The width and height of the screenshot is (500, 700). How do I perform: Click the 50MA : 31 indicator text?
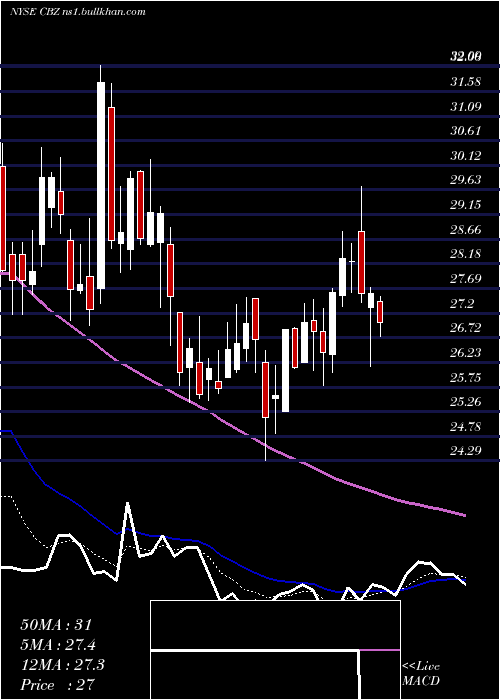56,625
